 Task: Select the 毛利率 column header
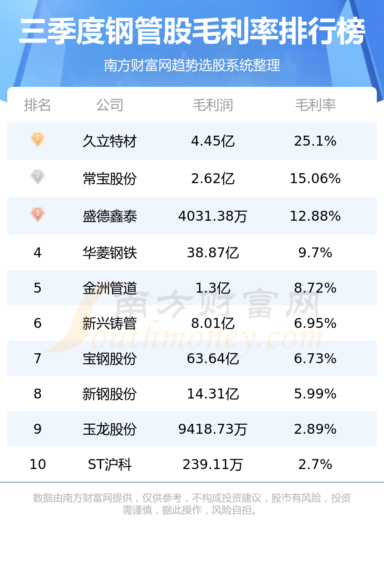(x=315, y=105)
